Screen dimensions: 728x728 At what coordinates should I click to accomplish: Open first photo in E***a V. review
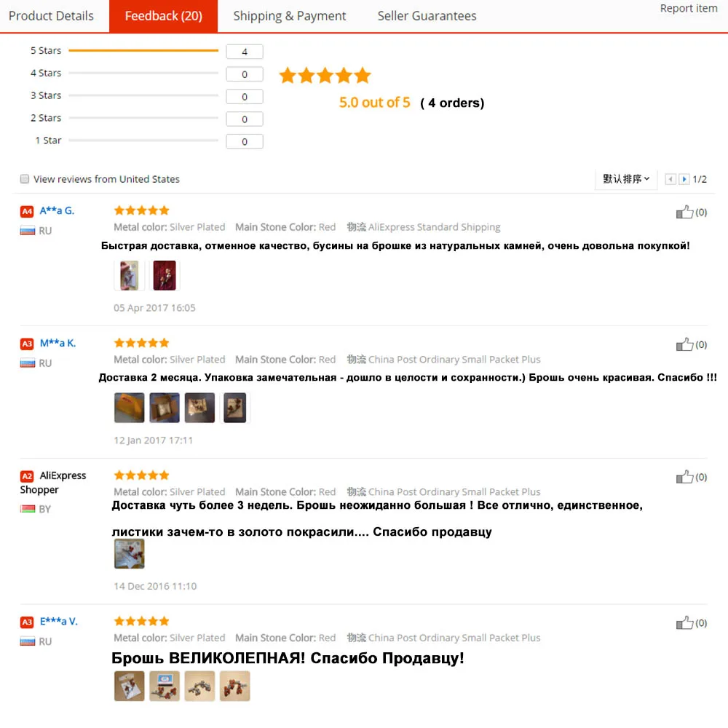click(129, 686)
